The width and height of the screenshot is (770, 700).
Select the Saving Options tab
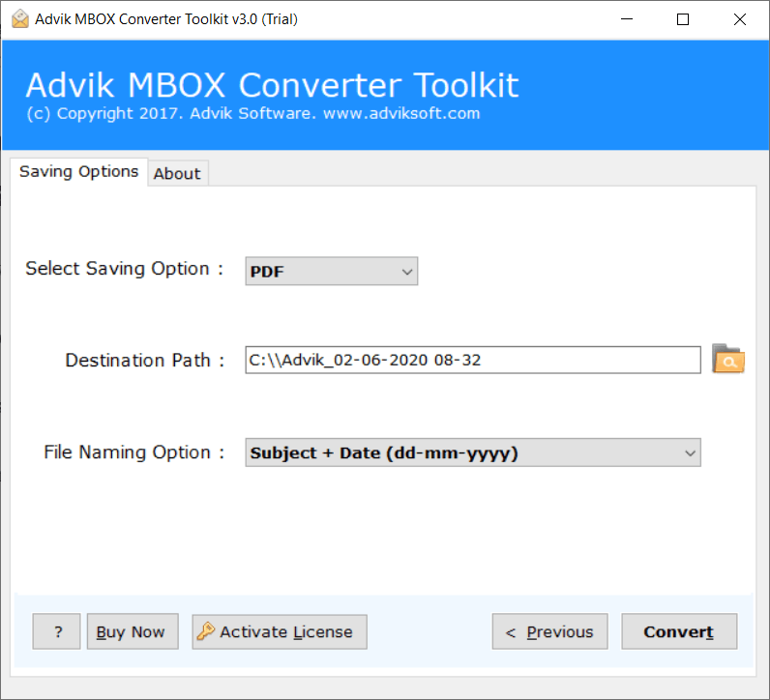79,172
